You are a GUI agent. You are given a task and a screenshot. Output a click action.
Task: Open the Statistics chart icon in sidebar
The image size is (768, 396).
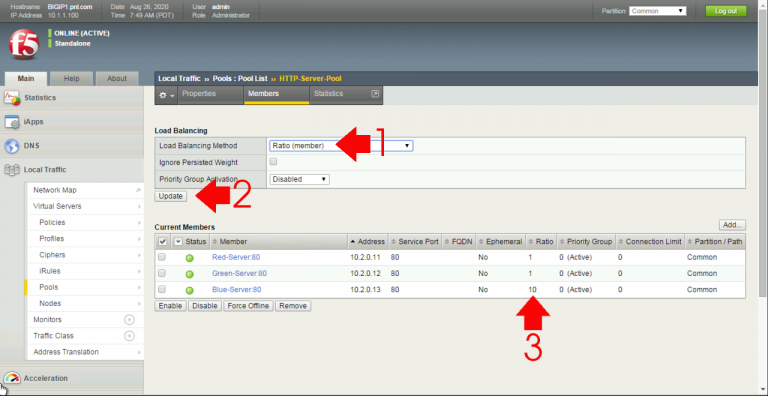tap(12, 98)
